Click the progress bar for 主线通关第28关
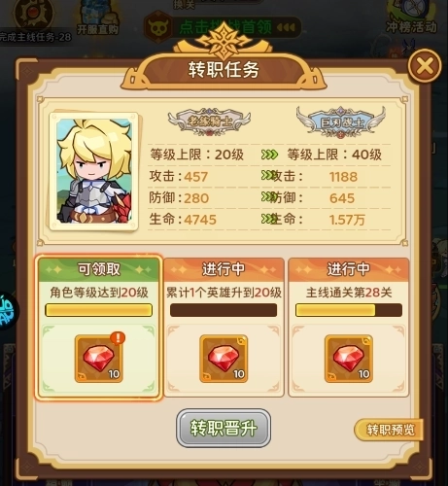 [x=349, y=310]
